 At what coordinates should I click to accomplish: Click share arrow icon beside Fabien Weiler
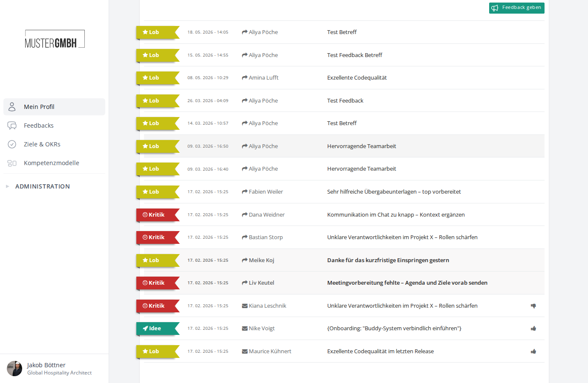tap(245, 192)
